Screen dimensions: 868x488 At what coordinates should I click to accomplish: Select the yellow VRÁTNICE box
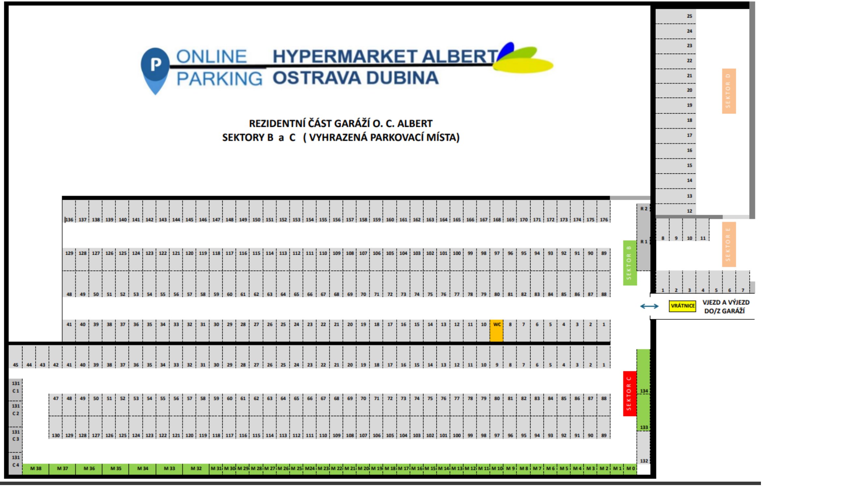[x=682, y=306]
